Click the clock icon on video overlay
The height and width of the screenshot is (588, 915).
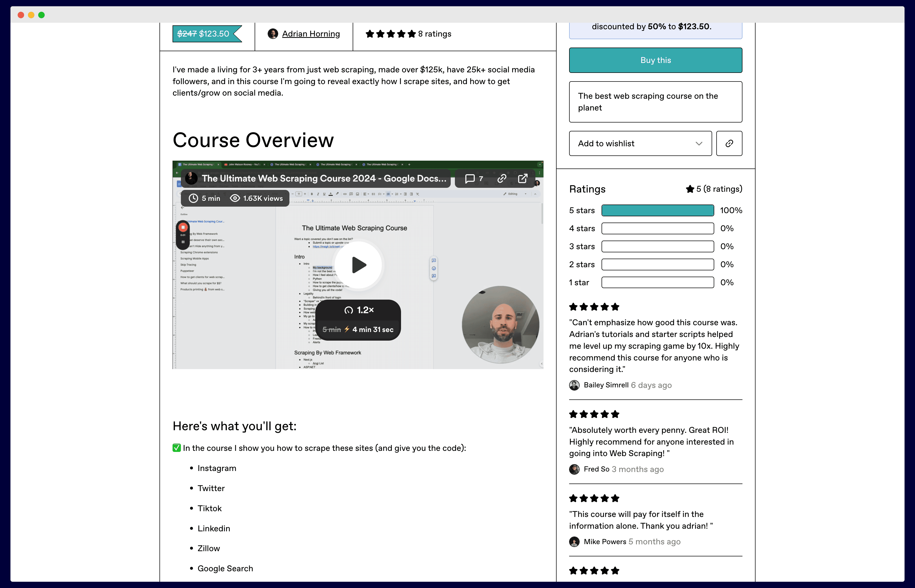(193, 198)
